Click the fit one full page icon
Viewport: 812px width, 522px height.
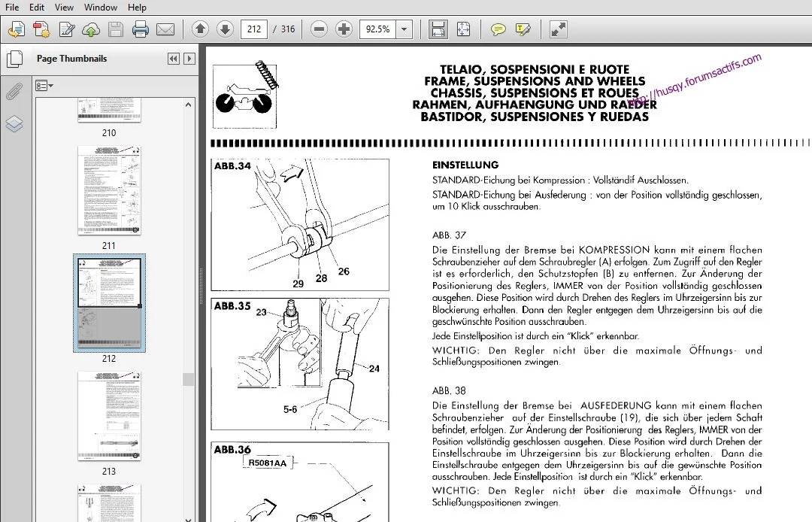(x=463, y=29)
